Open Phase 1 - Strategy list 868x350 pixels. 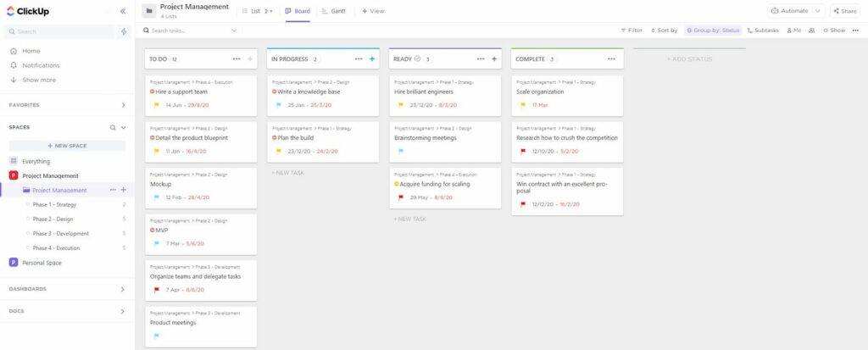[x=54, y=205]
